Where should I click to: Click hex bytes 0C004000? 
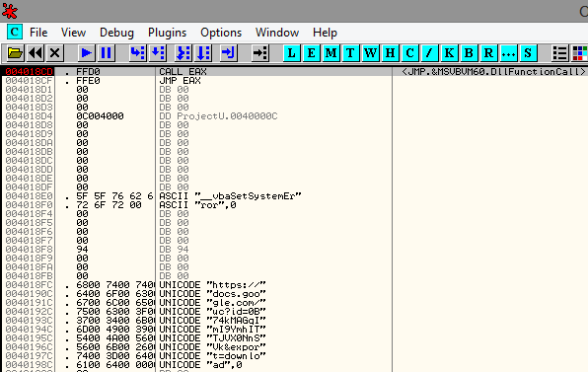pyautogui.click(x=100, y=115)
